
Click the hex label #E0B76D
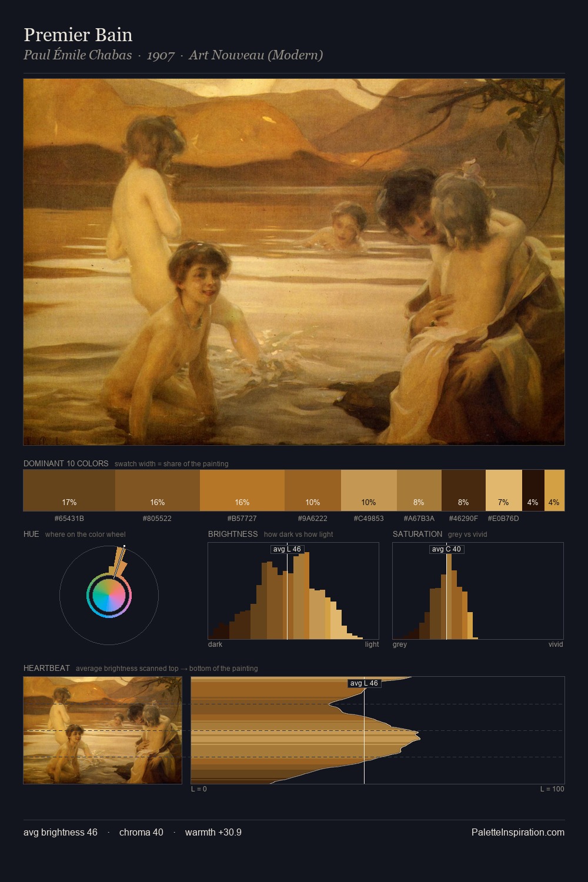(504, 519)
